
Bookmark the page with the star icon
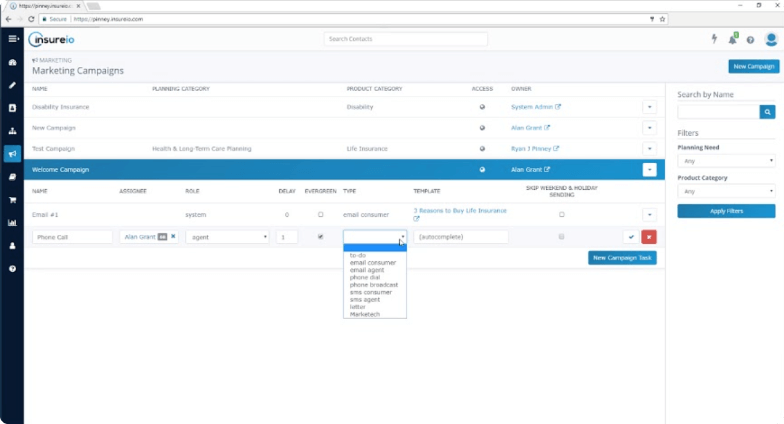pos(662,19)
